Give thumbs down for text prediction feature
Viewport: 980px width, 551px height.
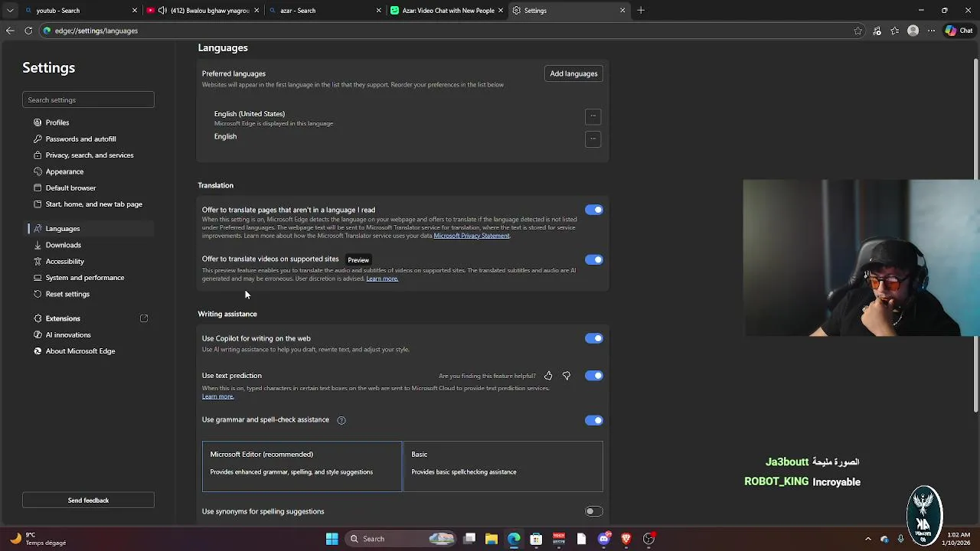(567, 376)
